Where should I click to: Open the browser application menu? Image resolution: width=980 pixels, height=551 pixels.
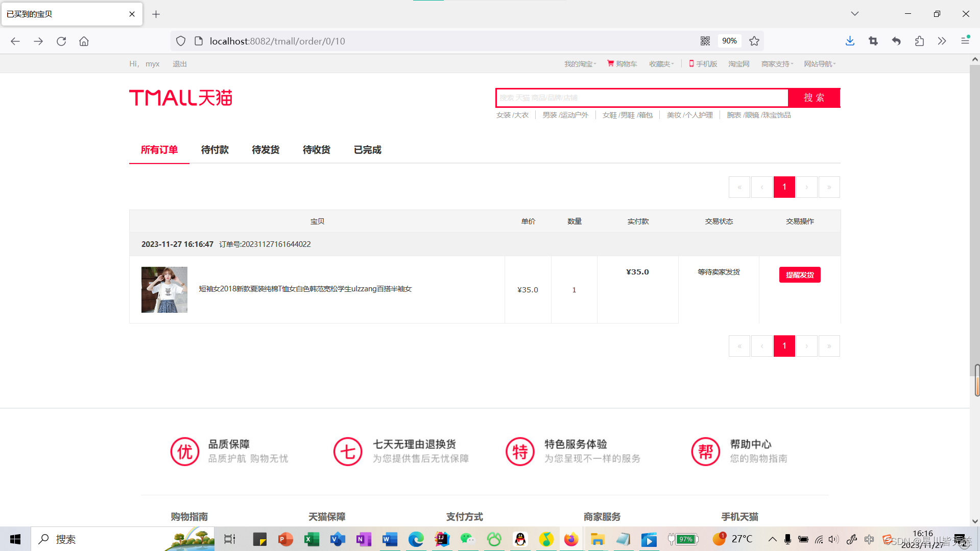[x=965, y=41]
